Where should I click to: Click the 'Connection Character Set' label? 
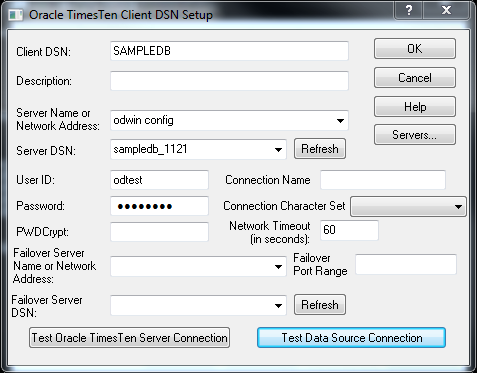pos(284,206)
